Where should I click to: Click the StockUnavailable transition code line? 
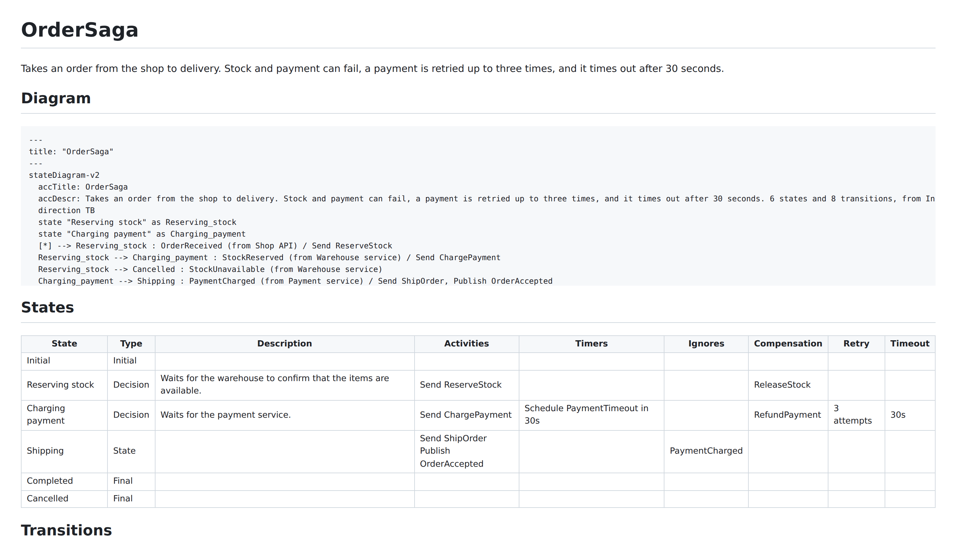pos(210,270)
